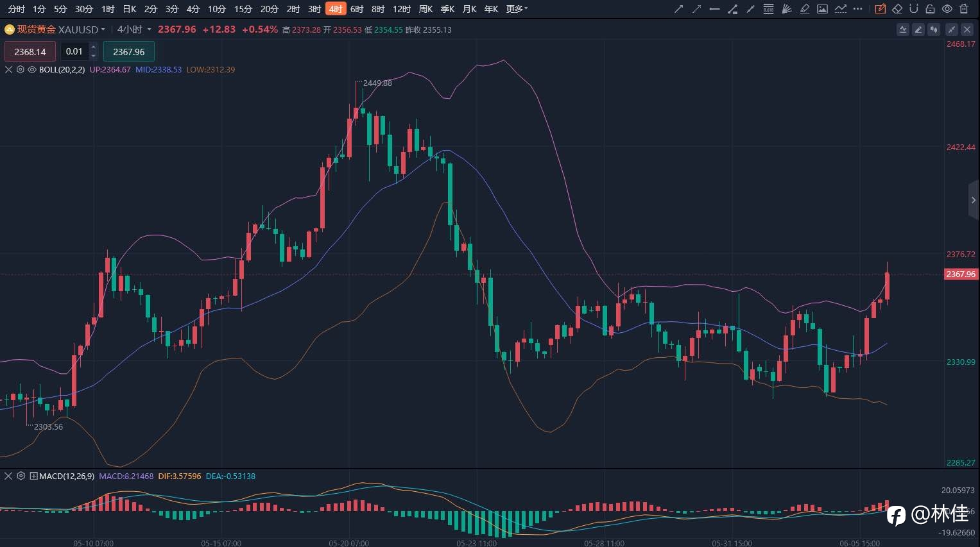The image size is (980, 547).
Task: Select the 8时 timeframe
Action: coord(378,9)
